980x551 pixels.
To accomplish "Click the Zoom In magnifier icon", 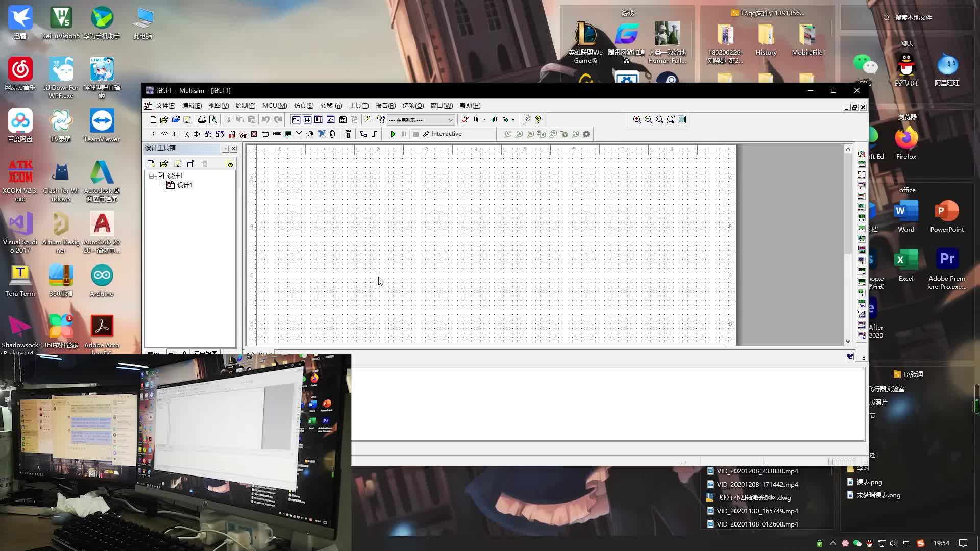I will pyautogui.click(x=636, y=120).
